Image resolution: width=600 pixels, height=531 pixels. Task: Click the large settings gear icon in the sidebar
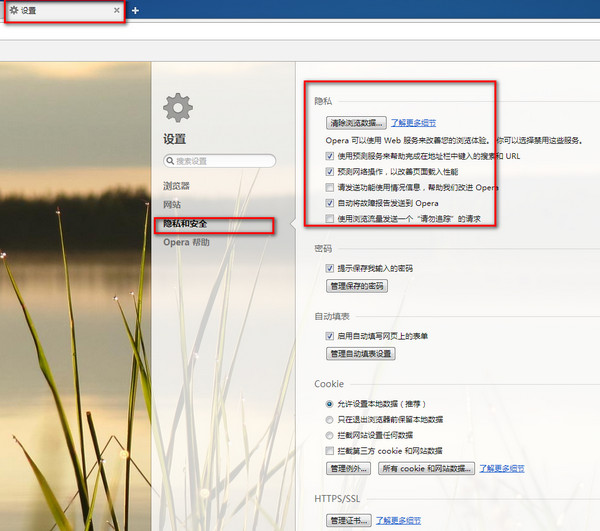(x=178, y=107)
